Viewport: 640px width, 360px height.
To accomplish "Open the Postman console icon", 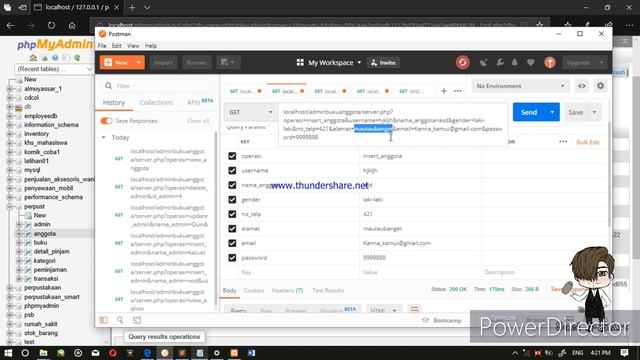I will [137, 320].
